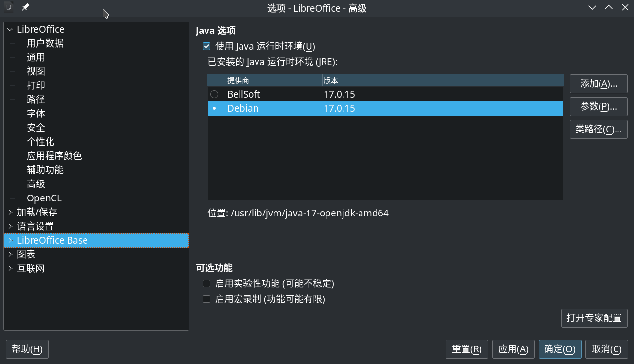Expand the LibreOffice Base tree node
634x364 pixels.
[10, 240]
